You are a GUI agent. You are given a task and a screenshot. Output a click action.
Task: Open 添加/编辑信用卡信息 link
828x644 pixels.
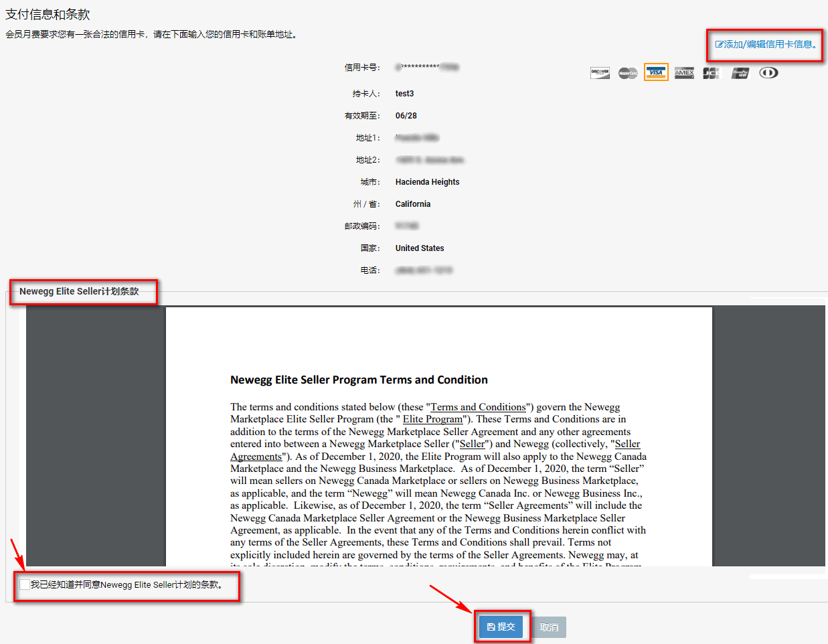(765, 44)
